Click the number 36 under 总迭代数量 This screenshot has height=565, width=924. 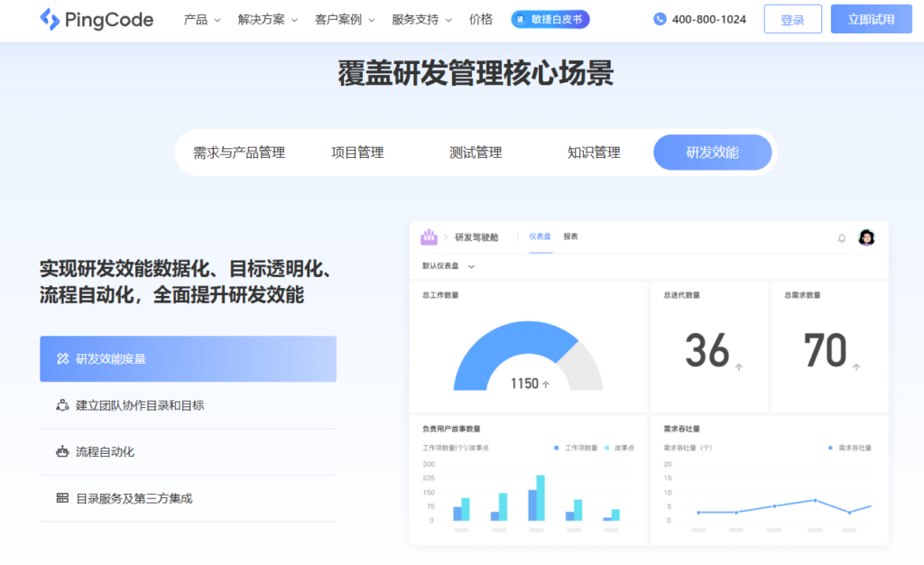tap(707, 350)
